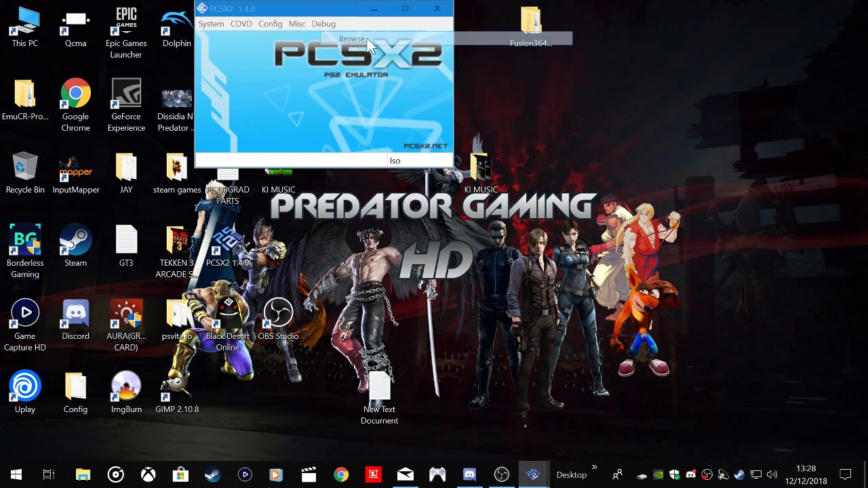Select the Borderless Gaming shortcut
The image size is (868, 488).
tap(25, 252)
